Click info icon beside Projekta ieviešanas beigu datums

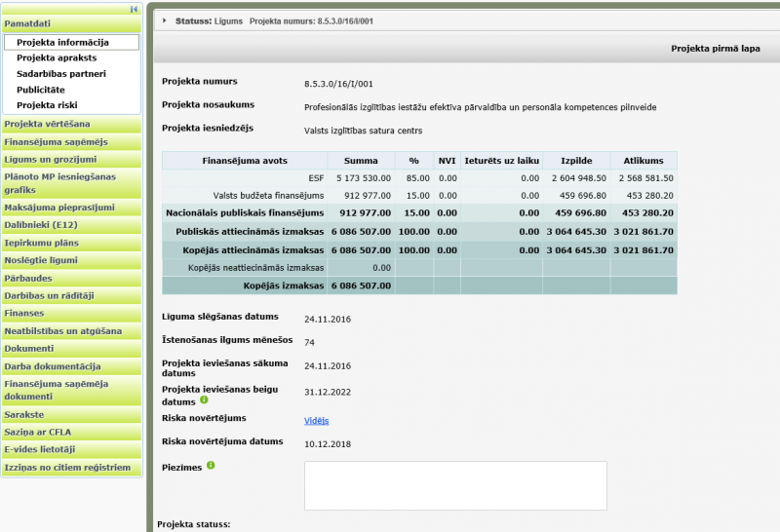[x=205, y=400]
